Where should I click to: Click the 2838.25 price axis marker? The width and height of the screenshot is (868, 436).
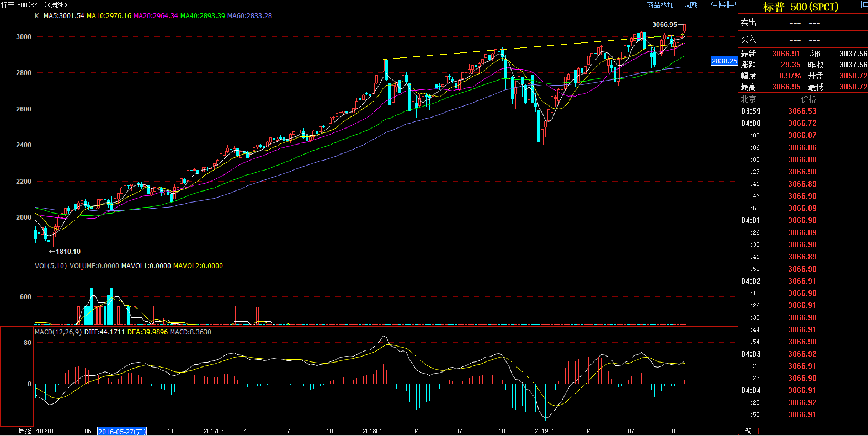[725, 61]
